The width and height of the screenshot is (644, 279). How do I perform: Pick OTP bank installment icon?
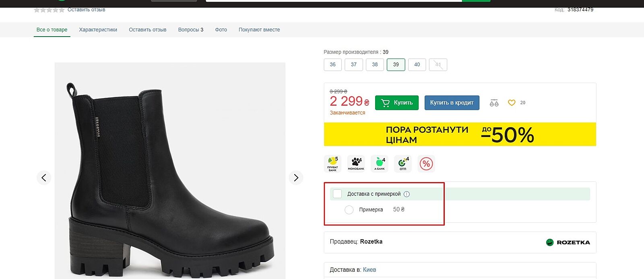point(403,164)
